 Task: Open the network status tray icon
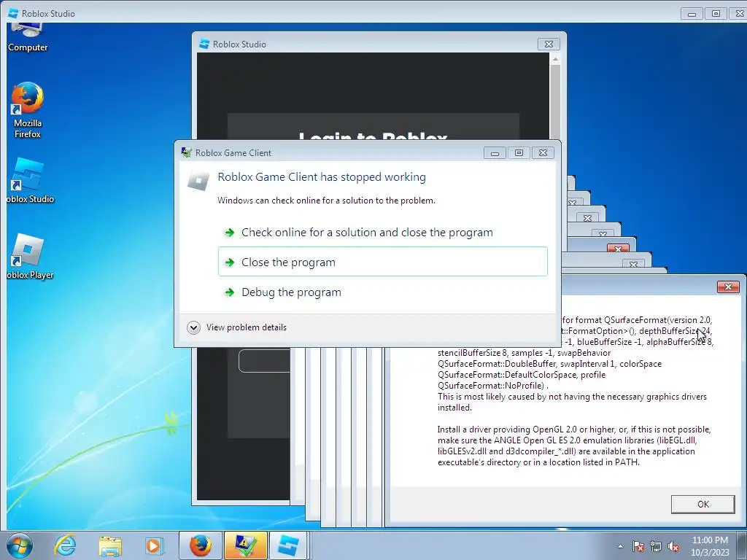click(656, 546)
